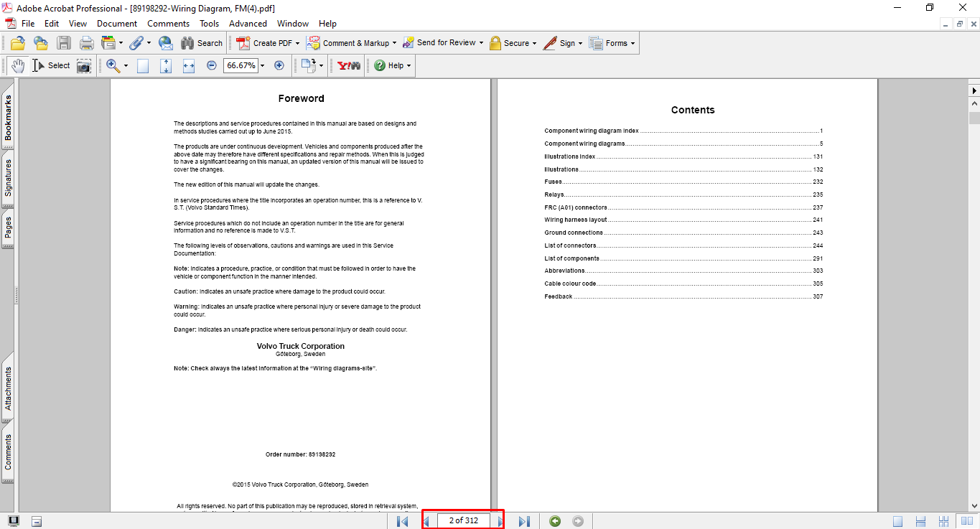
Task: Enable Continuous page layout
Action: [x=922, y=521]
